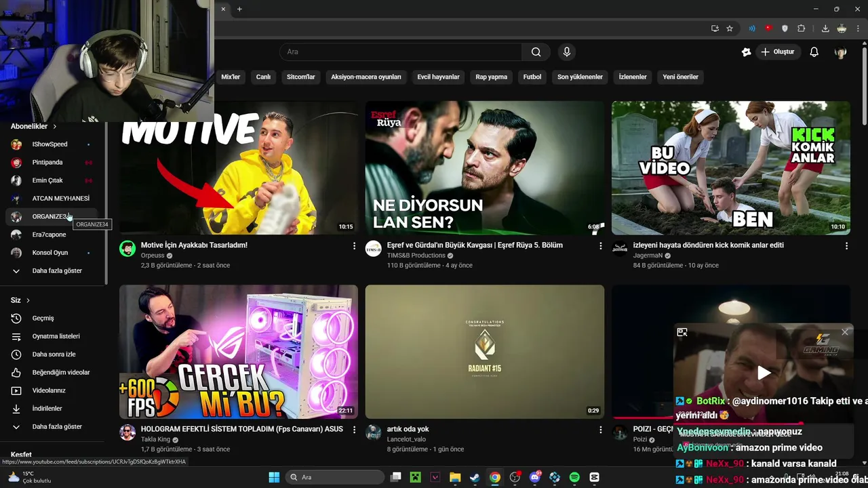
Task: Click the Windows taskbar Ara search box
Action: 335,477
